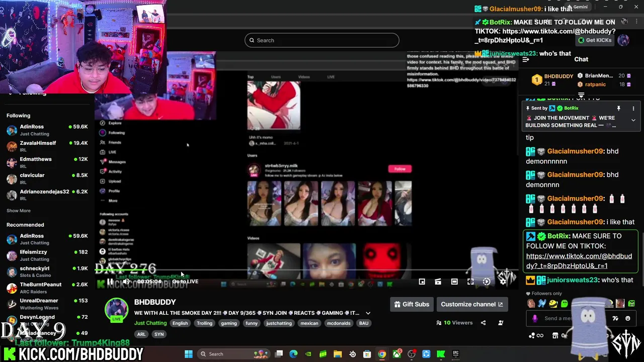Open TheBurntPeanut in Recommended list
This screenshot has width=644, height=362.
(x=46, y=288)
